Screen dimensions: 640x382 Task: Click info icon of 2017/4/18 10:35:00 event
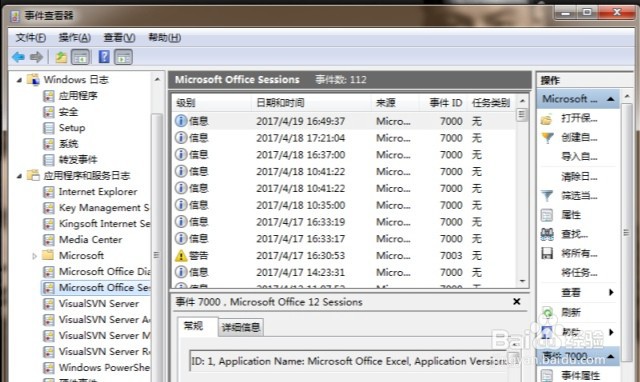pyautogui.click(x=181, y=205)
